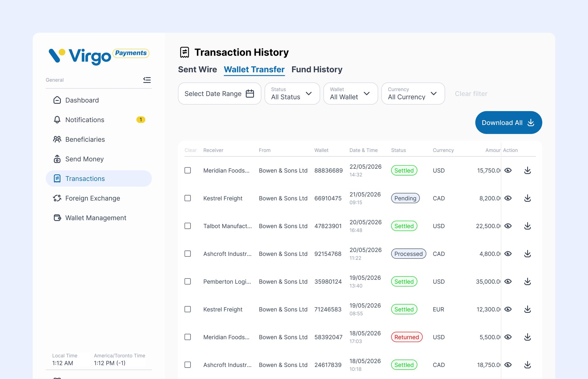
Task: Click Clear in the table header
Action: [191, 150]
